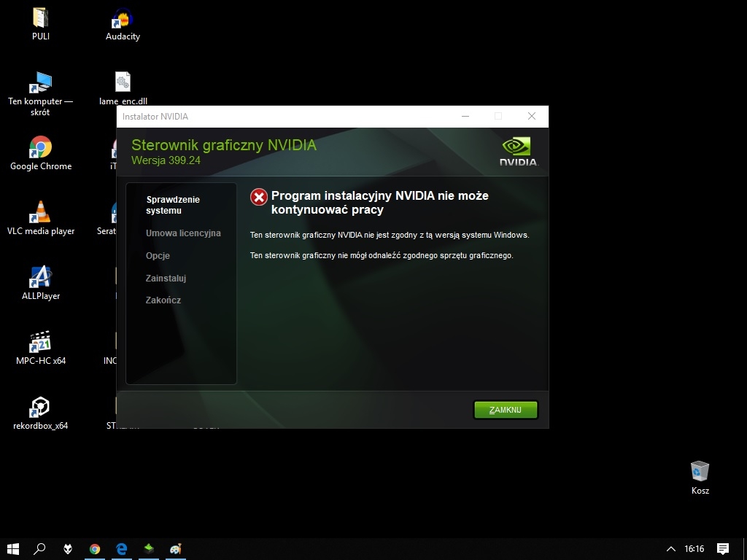Click the 16:16 taskbar clock
Viewport: 747px width, 560px height.
(694, 549)
